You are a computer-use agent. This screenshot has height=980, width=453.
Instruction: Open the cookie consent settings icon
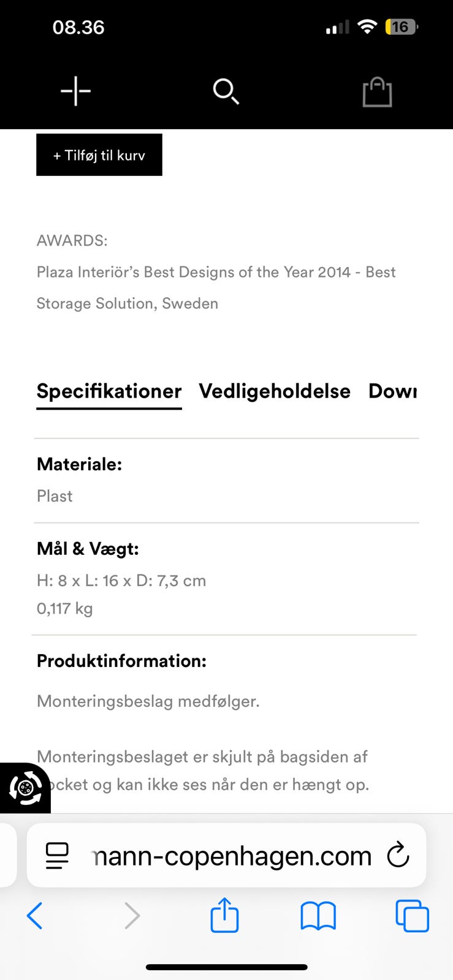(25, 788)
